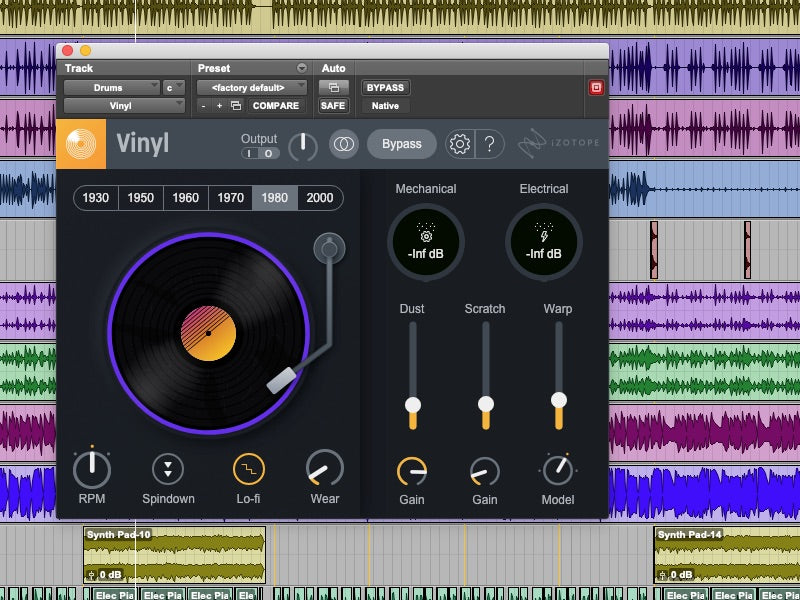Select the Synth Pad-14 clip

tap(727, 555)
